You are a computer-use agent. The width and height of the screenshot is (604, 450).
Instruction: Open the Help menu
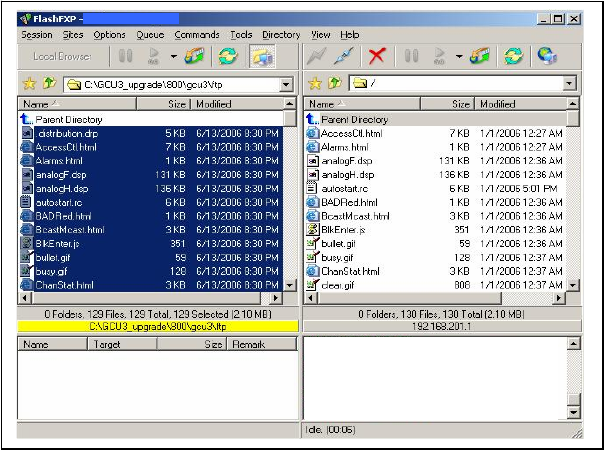click(x=349, y=35)
